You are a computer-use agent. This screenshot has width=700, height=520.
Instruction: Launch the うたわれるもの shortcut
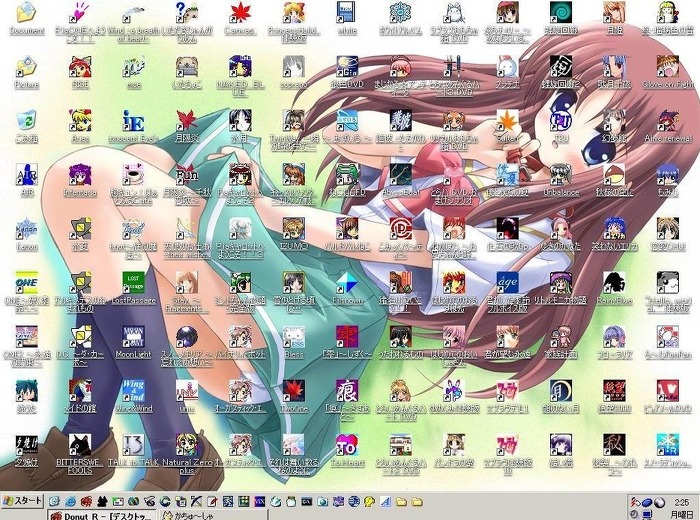coord(400,337)
